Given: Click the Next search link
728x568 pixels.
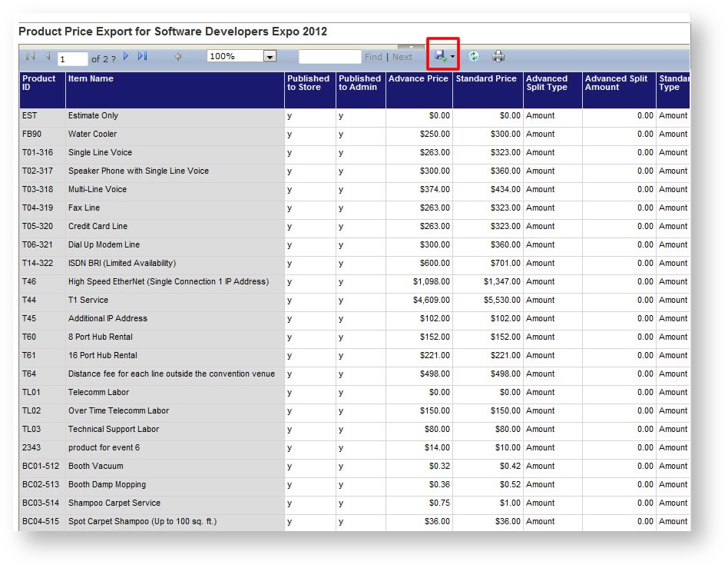Looking at the screenshot, I should (x=402, y=56).
